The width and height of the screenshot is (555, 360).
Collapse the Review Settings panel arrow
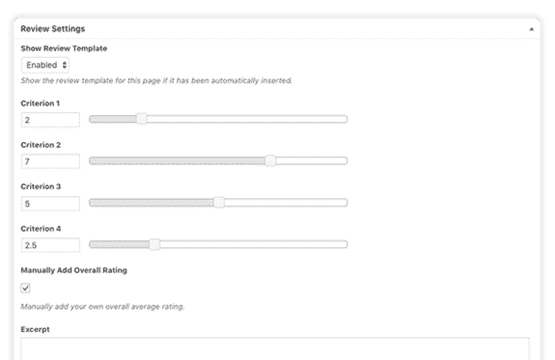[531, 29]
